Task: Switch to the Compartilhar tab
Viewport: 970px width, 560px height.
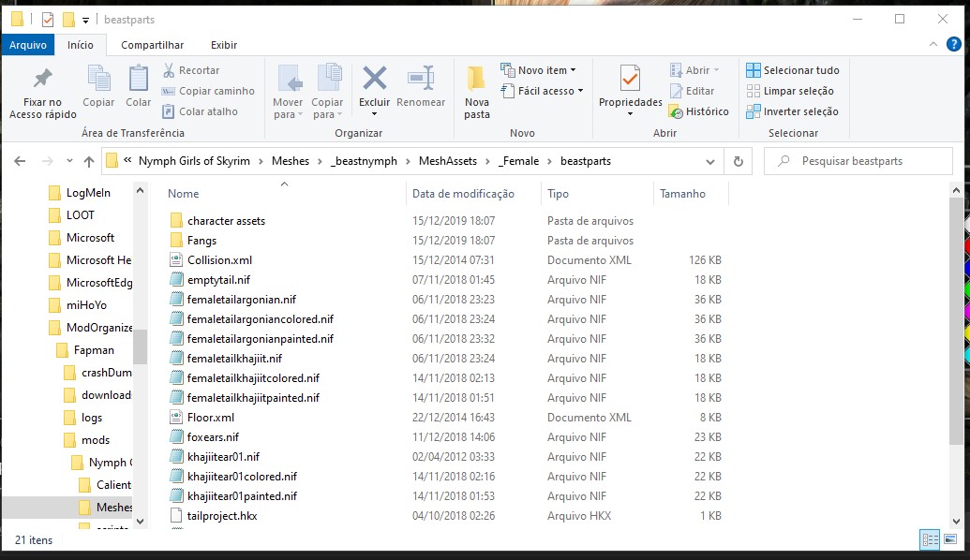Action: coord(152,45)
